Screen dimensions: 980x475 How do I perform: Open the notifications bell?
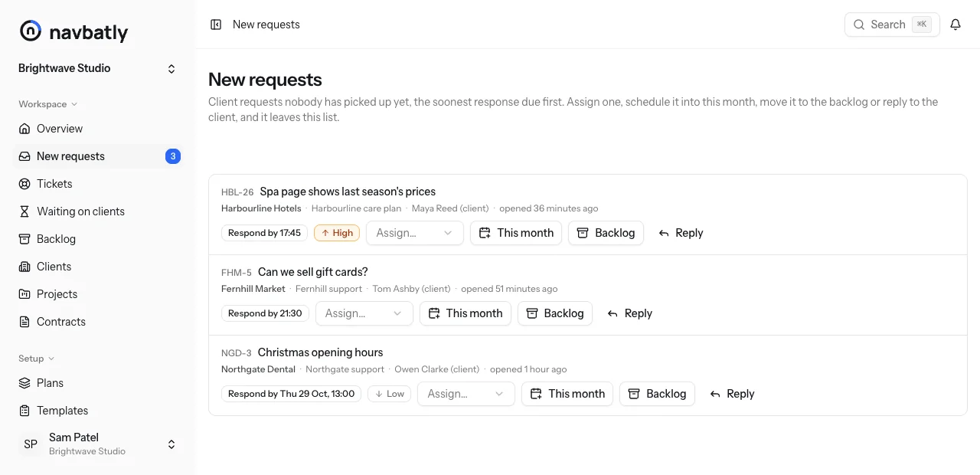click(955, 25)
